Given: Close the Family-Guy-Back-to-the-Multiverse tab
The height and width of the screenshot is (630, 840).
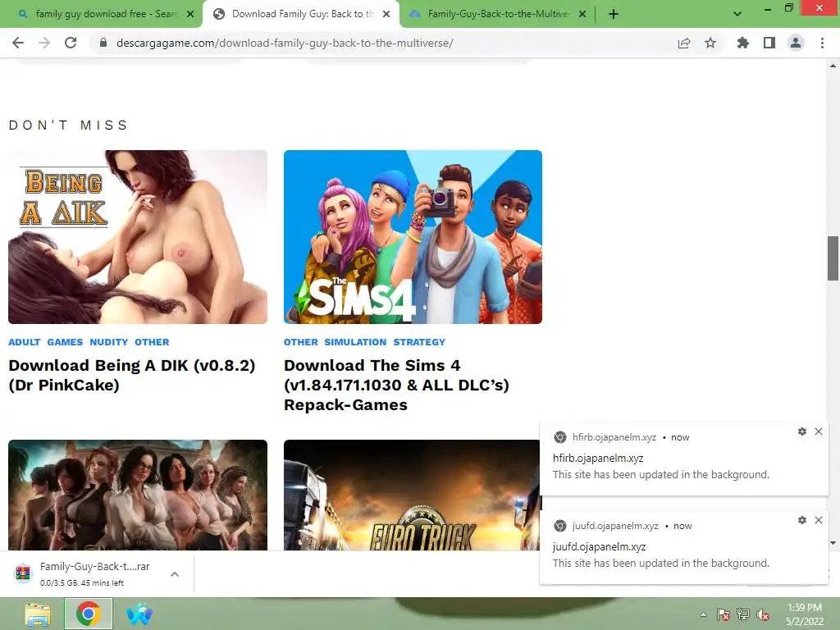Looking at the screenshot, I should [x=582, y=14].
